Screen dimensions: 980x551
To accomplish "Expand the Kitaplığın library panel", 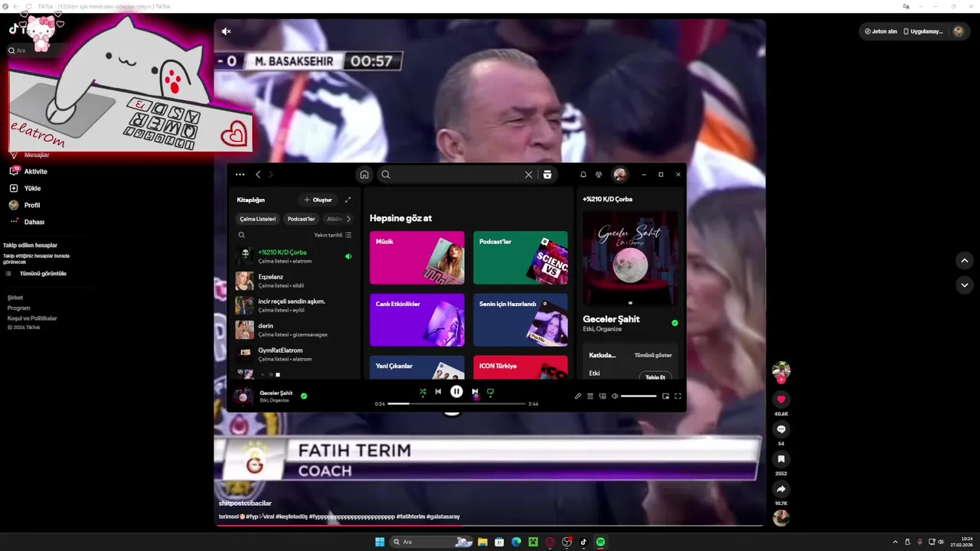I will point(348,200).
